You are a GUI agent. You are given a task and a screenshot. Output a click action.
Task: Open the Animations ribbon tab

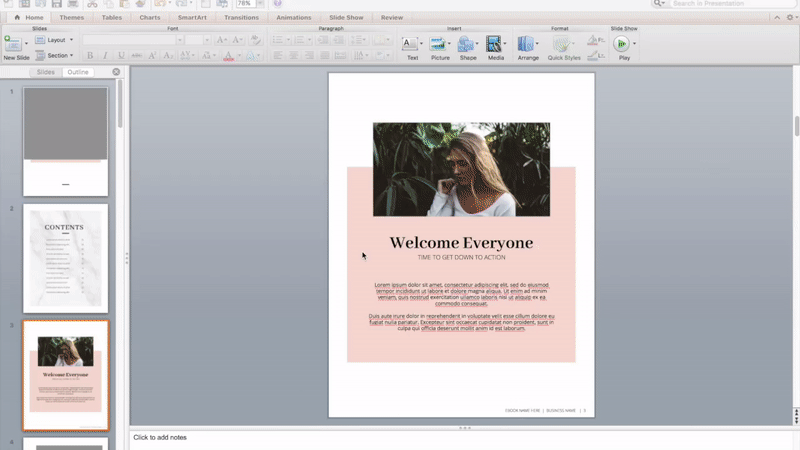pyautogui.click(x=293, y=17)
